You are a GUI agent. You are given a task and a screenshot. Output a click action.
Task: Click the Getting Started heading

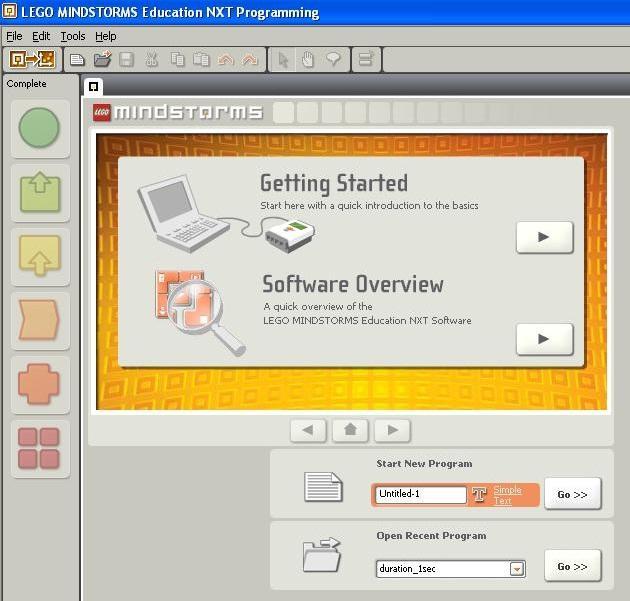coord(334,184)
